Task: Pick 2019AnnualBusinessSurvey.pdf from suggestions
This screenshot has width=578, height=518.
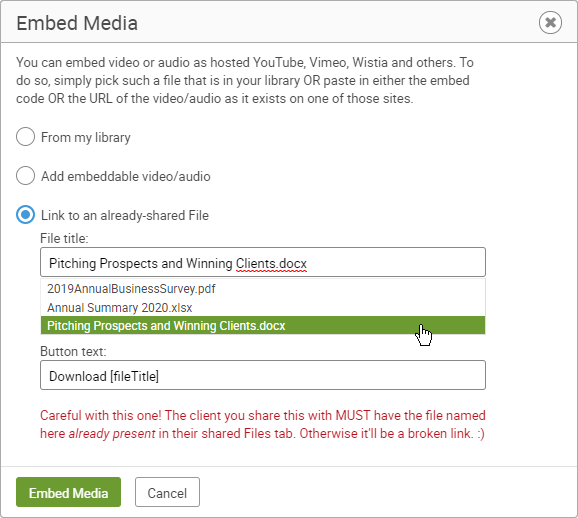Action: click(263, 289)
